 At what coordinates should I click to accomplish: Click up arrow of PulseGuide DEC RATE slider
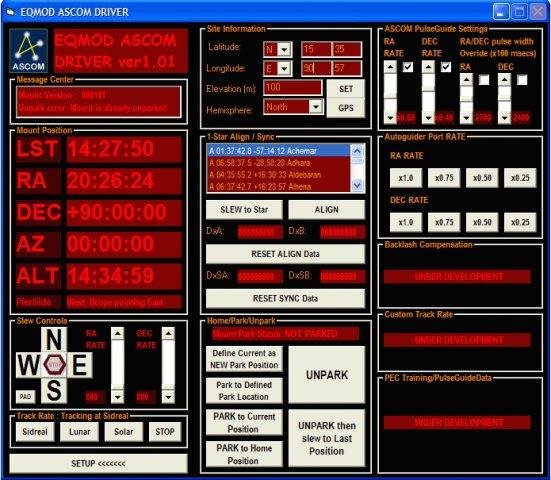click(428, 67)
